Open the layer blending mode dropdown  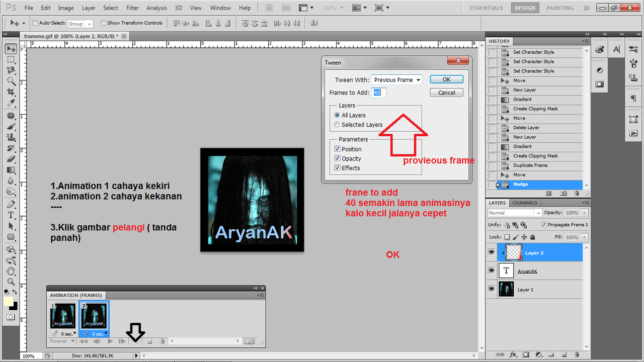tap(514, 212)
